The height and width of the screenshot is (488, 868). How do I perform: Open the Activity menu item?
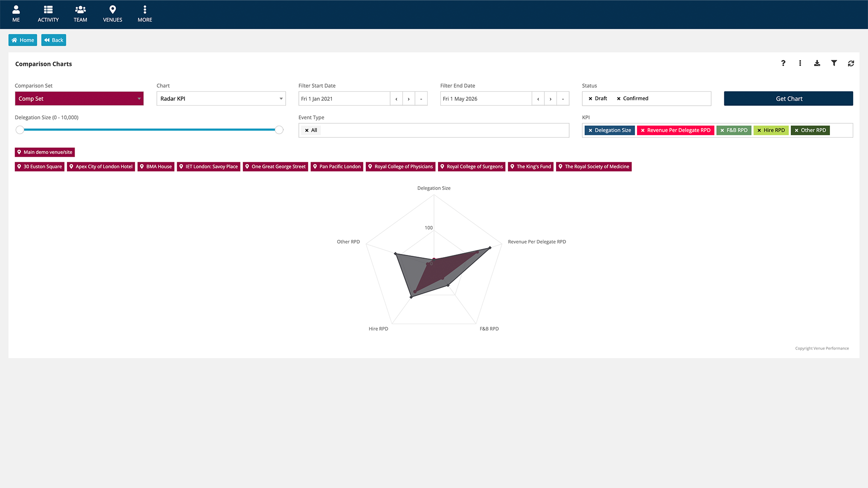coord(48,14)
